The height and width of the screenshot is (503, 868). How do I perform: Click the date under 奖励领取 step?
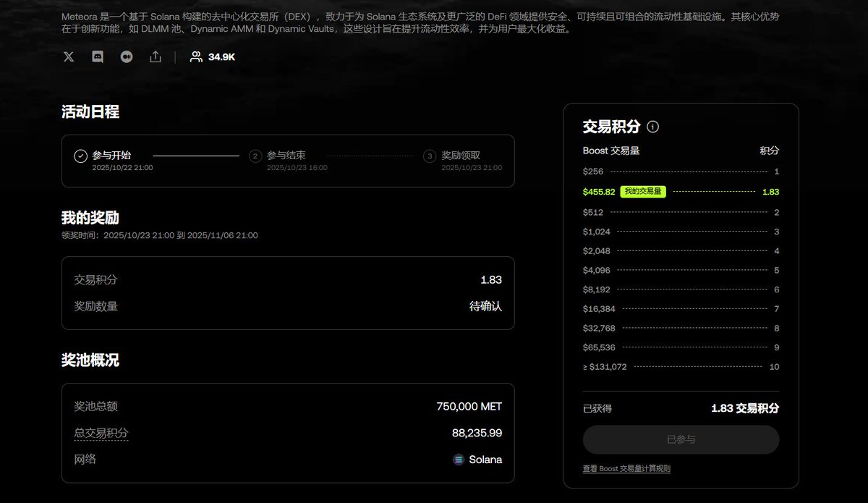[472, 168]
